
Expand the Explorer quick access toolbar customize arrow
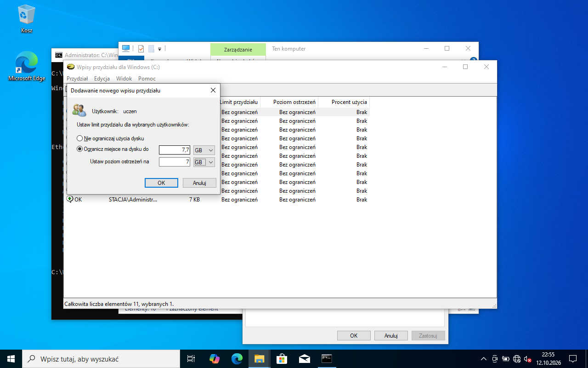pos(160,49)
